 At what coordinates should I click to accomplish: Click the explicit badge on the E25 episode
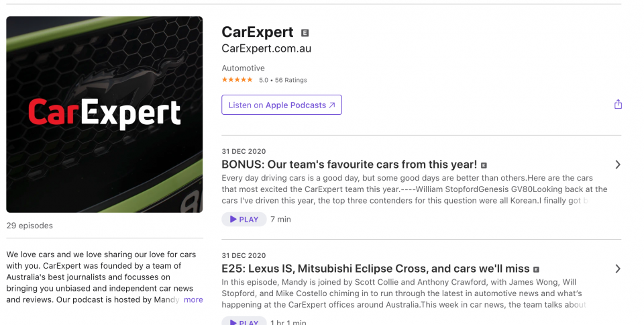tap(536, 269)
